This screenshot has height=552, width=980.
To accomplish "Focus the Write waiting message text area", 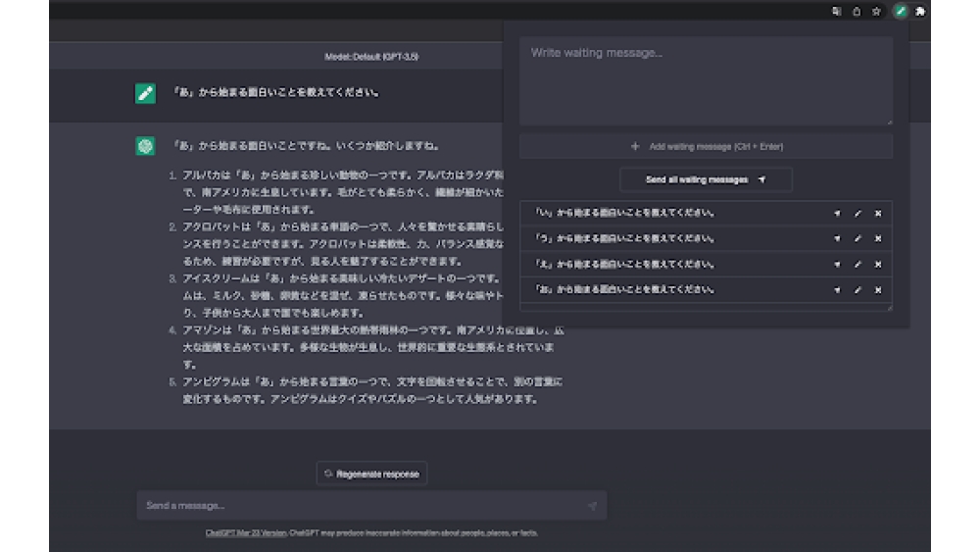I will [x=706, y=80].
